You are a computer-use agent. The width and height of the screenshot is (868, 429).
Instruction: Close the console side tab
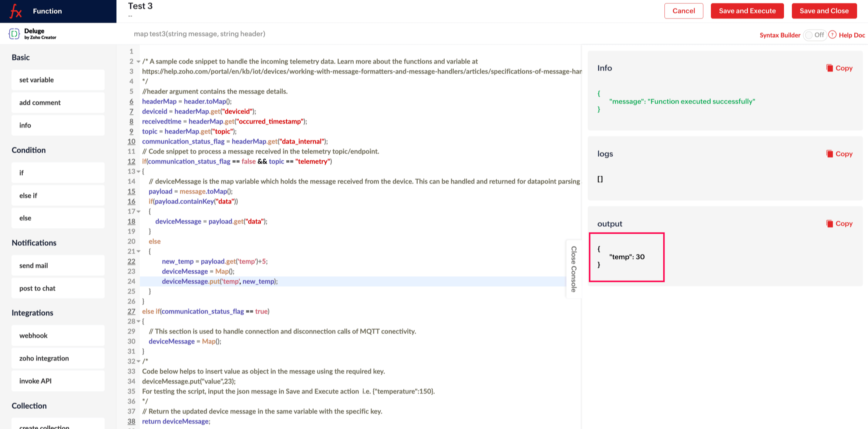pyautogui.click(x=574, y=269)
